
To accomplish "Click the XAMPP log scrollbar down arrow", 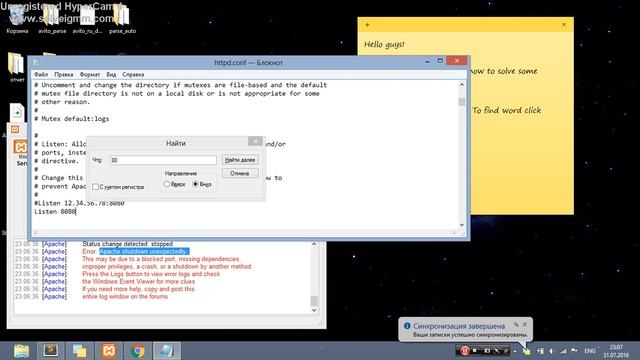I will click(314, 310).
